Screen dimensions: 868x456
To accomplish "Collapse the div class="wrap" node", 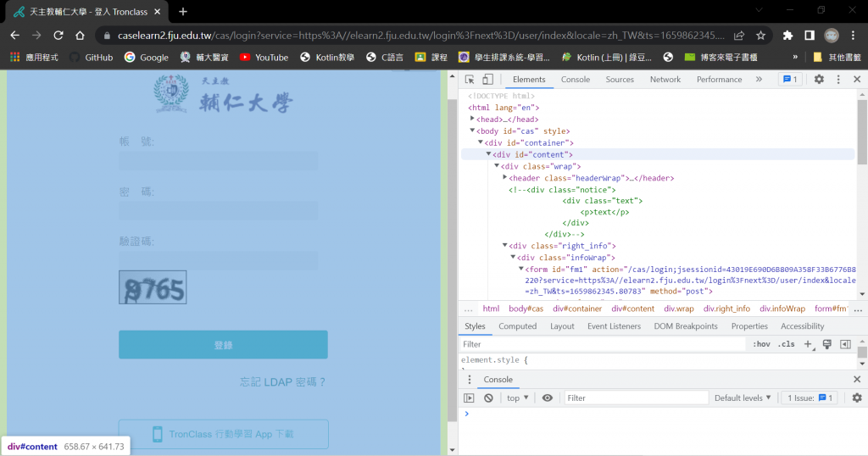I will pos(497,165).
